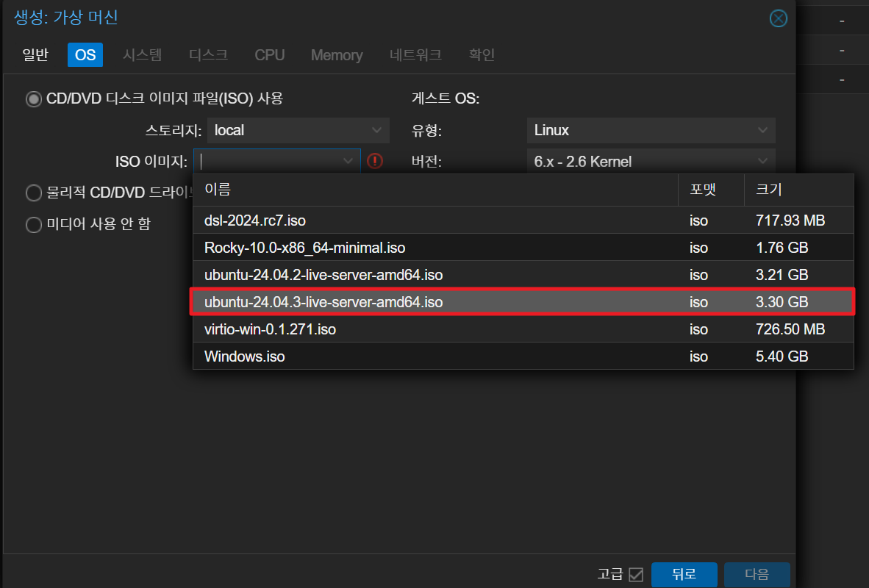Toggle the 고급 advanced checkbox
This screenshot has width=869, height=588.
click(x=636, y=574)
